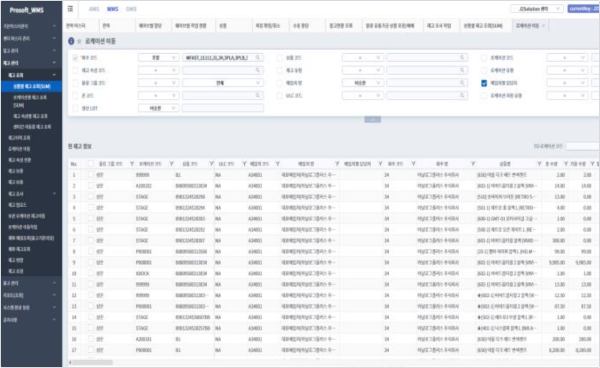Collapse the search panel using the chevron bar

click(372, 120)
